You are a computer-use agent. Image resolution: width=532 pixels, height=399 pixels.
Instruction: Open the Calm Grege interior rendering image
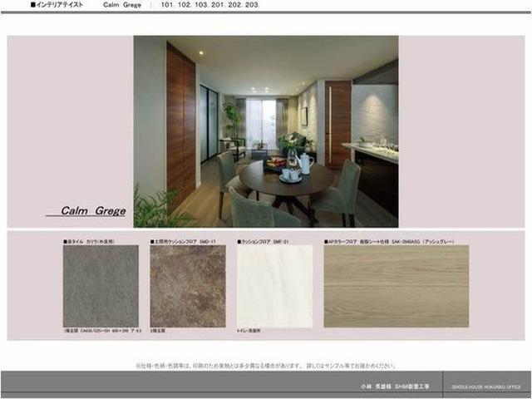pyautogui.click(x=266, y=131)
